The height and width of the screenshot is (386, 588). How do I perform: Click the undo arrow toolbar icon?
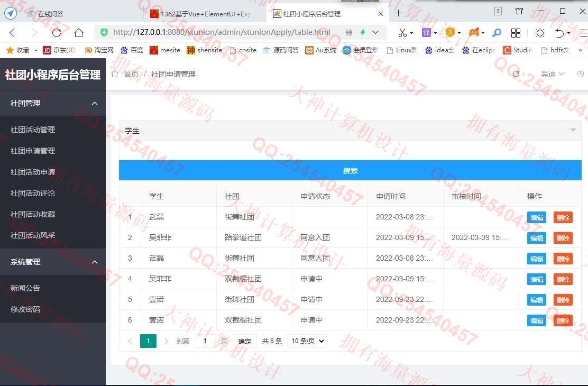(x=559, y=33)
